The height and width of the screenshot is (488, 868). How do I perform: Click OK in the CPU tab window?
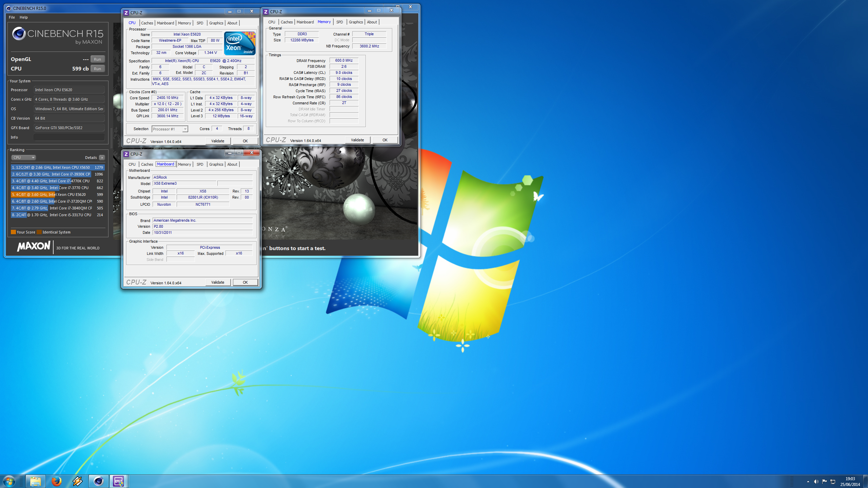tap(245, 141)
